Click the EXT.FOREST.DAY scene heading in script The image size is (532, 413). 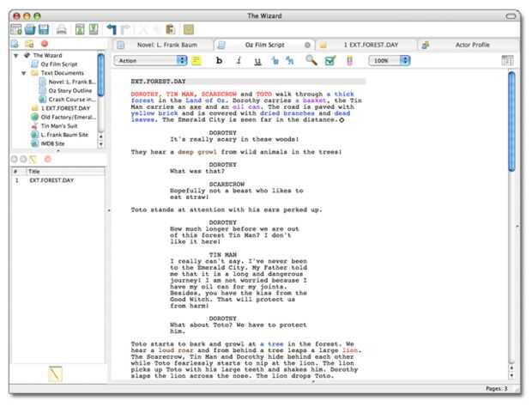[159, 82]
